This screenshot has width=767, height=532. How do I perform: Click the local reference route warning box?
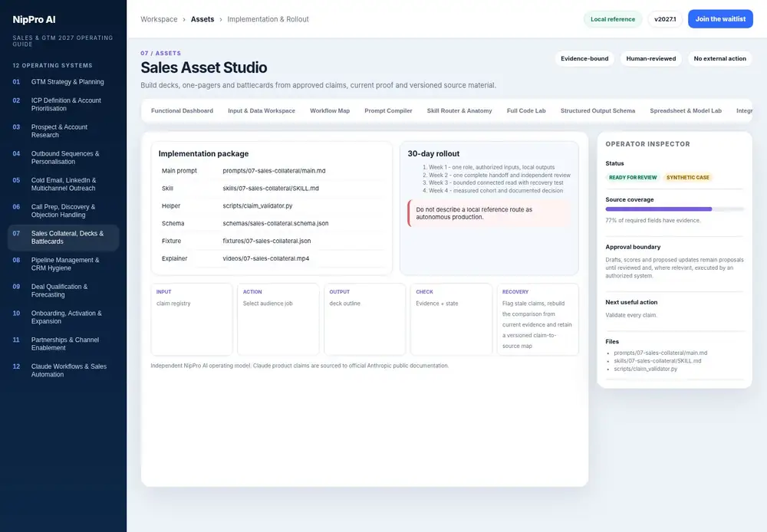[489, 213]
